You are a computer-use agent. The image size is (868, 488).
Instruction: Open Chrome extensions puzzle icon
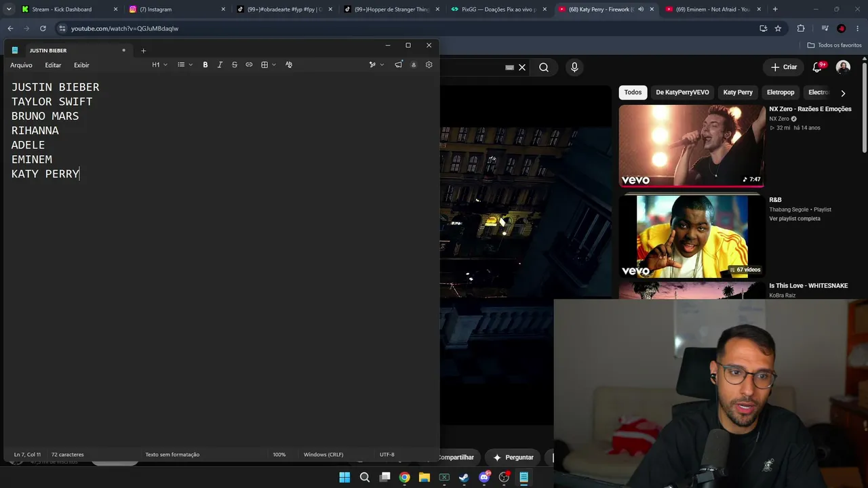coord(801,28)
